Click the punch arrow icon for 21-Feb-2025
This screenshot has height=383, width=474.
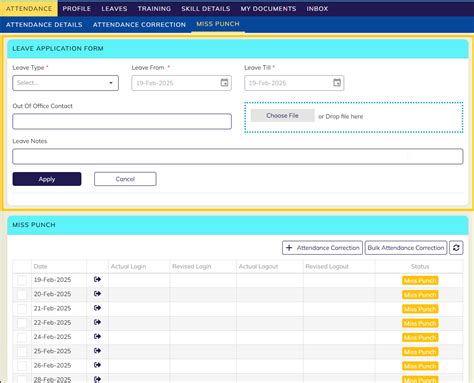pos(97,308)
